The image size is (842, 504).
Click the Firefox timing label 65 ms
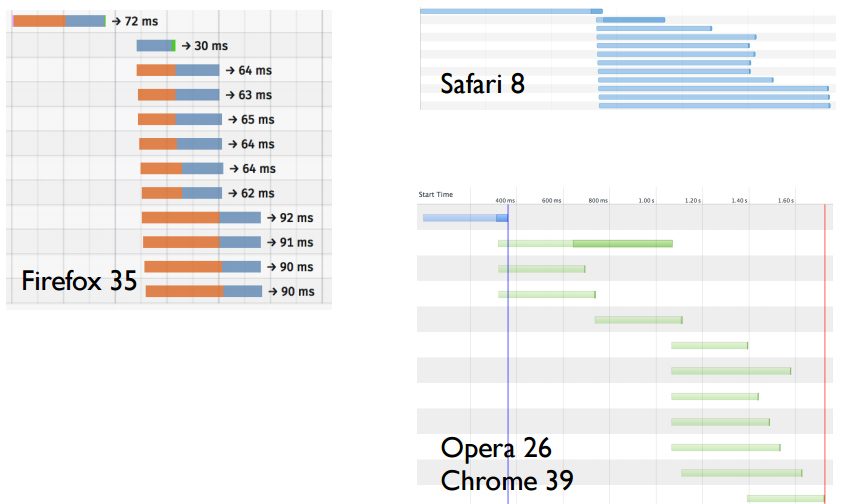pyautogui.click(x=258, y=120)
